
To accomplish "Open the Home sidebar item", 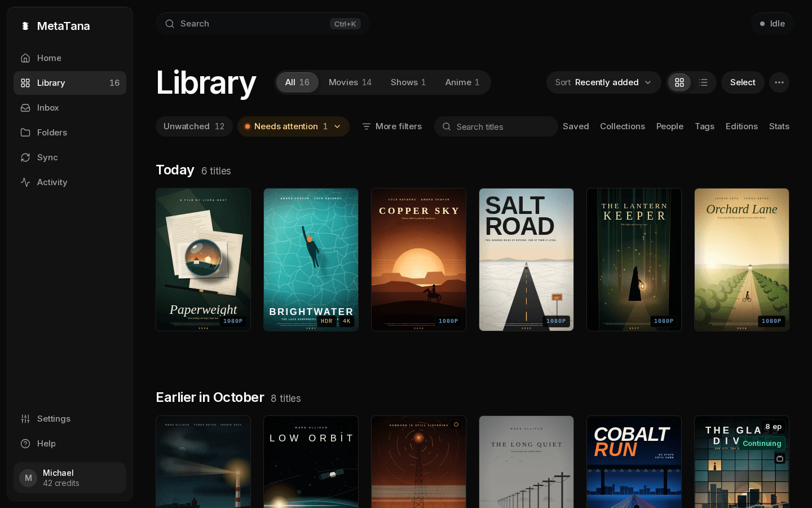I will pos(70,58).
